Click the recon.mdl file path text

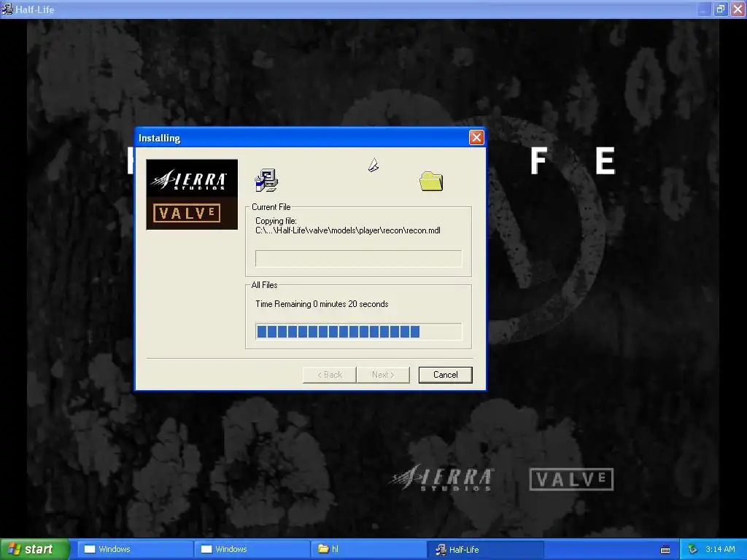click(x=348, y=230)
